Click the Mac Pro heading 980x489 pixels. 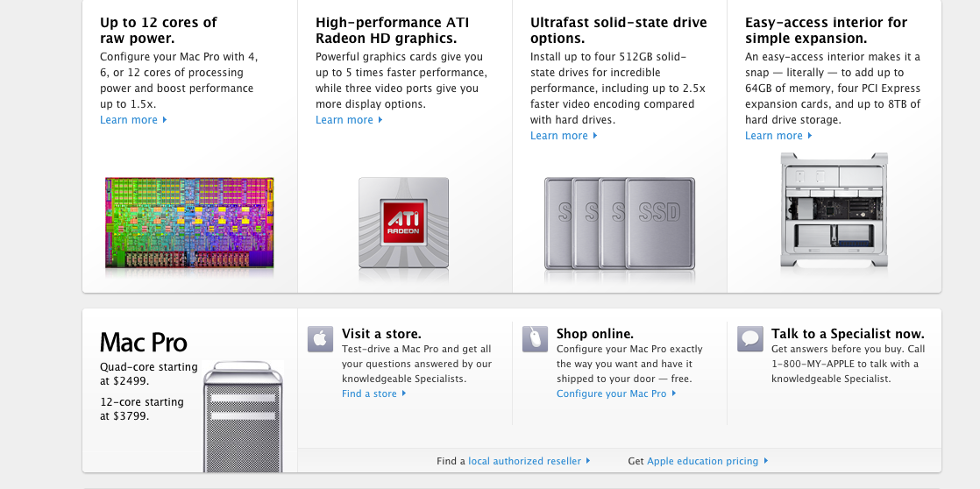click(143, 343)
